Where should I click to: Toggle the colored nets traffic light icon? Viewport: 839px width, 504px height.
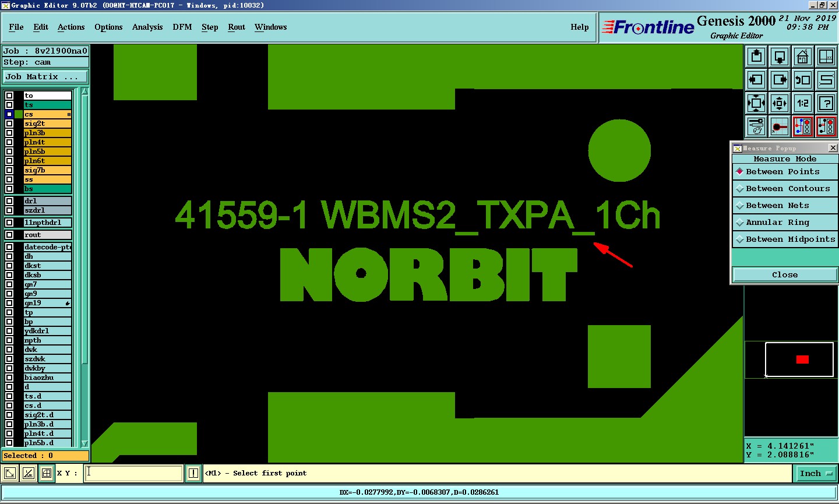[x=803, y=126]
